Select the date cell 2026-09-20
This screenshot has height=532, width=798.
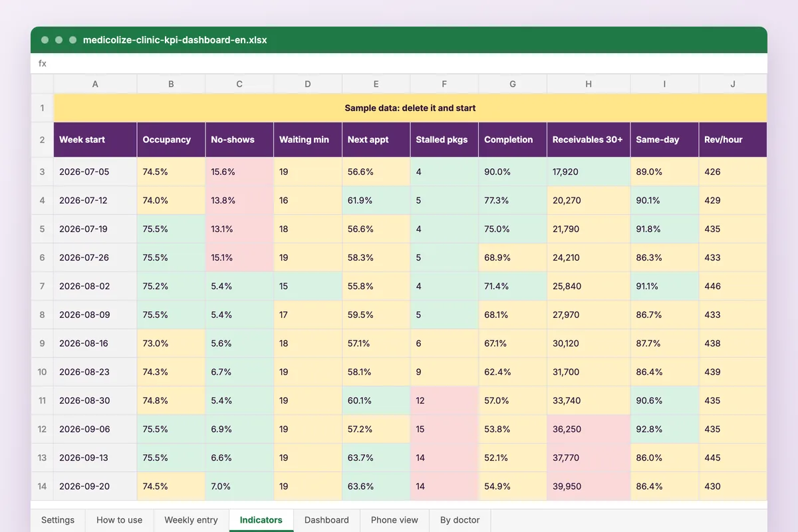point(95,486)
